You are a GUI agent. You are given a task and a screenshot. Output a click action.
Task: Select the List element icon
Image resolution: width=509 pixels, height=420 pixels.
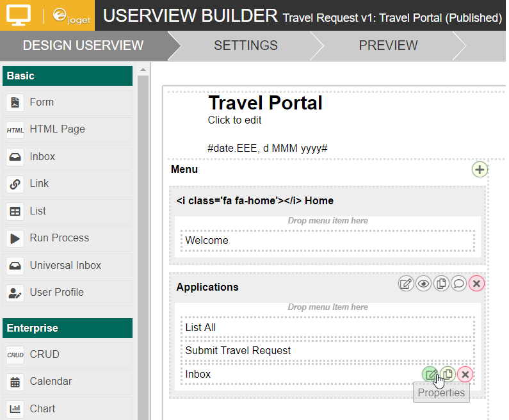coord(15,211)
